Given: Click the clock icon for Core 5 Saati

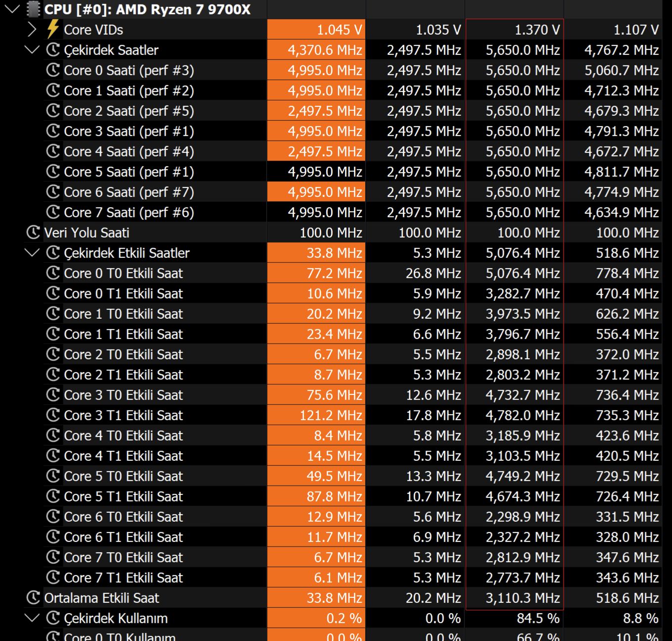Looking at the screenshot, I should tap(53, 171).
